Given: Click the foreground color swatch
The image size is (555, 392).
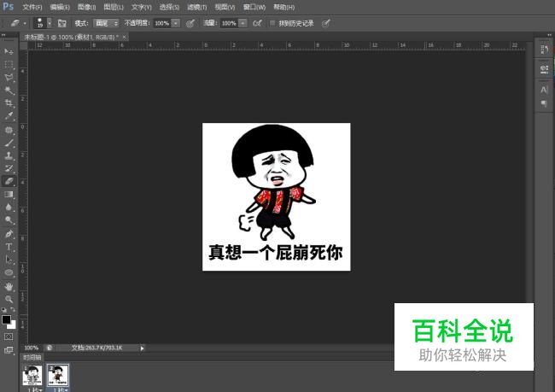Looking at the screenshot, I should [6, 319].
